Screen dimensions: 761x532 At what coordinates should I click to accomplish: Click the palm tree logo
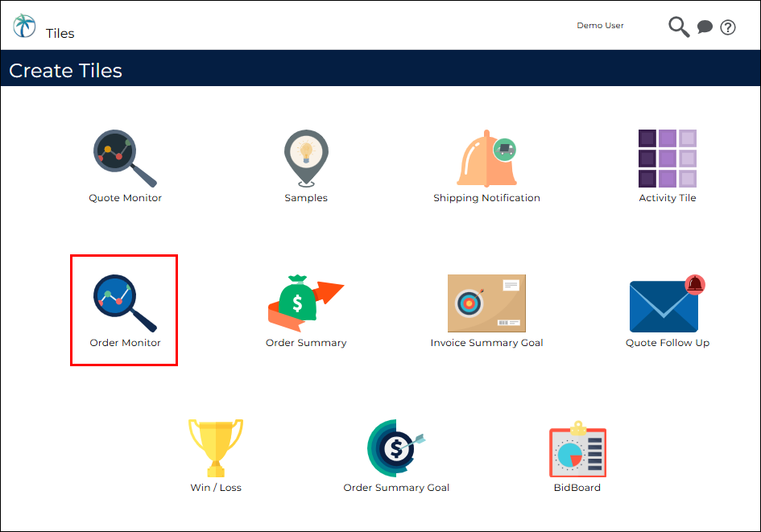[x=24, y=25]
